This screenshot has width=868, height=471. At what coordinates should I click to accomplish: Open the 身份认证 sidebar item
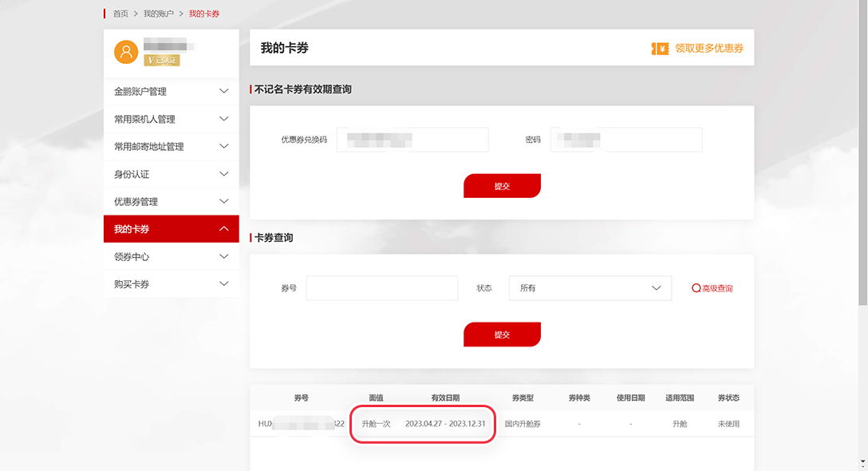[x=171, y=174]
